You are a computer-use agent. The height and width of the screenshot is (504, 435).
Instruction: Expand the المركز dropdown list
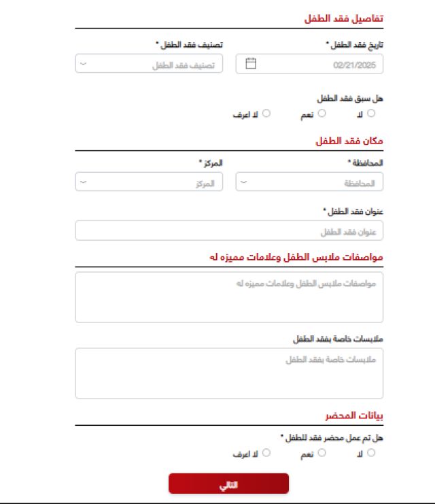(x=149, y=182)
